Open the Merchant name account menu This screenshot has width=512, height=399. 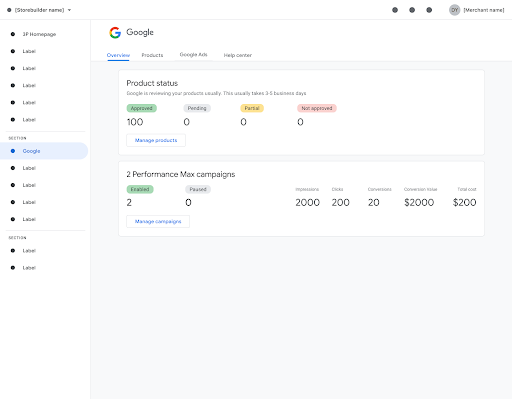[x=484, y=10]
